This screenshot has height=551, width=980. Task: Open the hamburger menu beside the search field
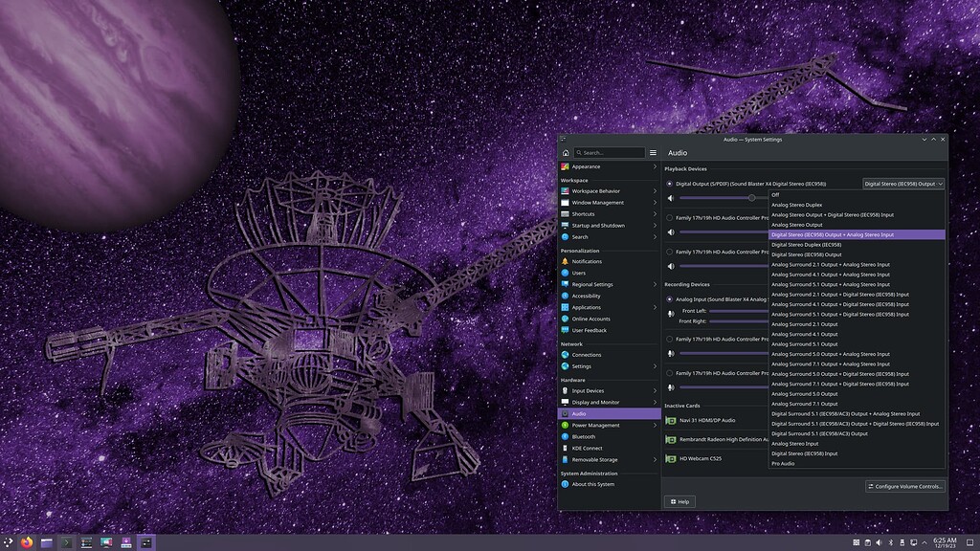653,153
